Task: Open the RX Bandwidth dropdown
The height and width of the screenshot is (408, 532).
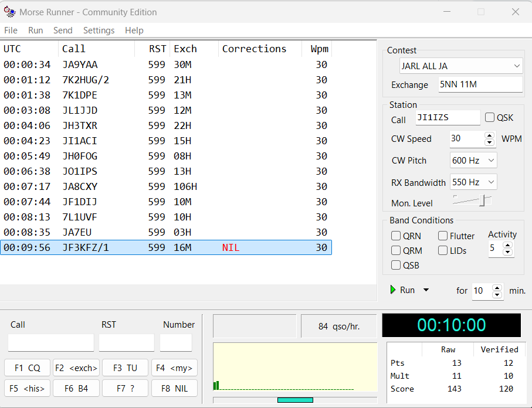Action: 473,182
